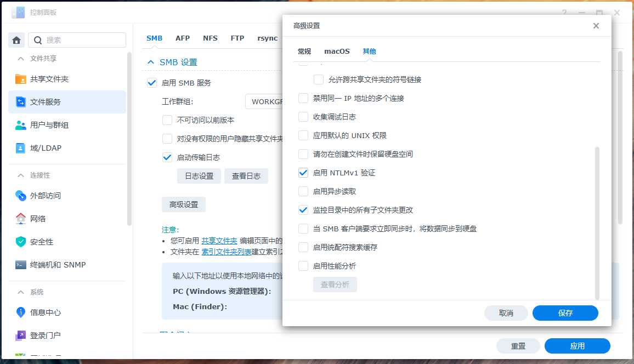Select the 用户与群组 icon

pyautogui.click(x=21, y=125)
